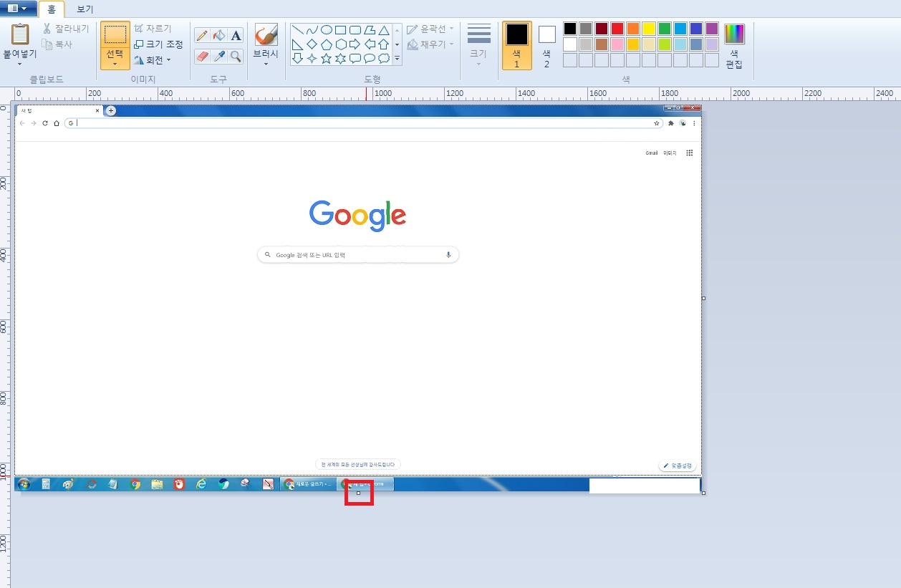
Task: Choose the Curve shape
Action: click(312, 30)
